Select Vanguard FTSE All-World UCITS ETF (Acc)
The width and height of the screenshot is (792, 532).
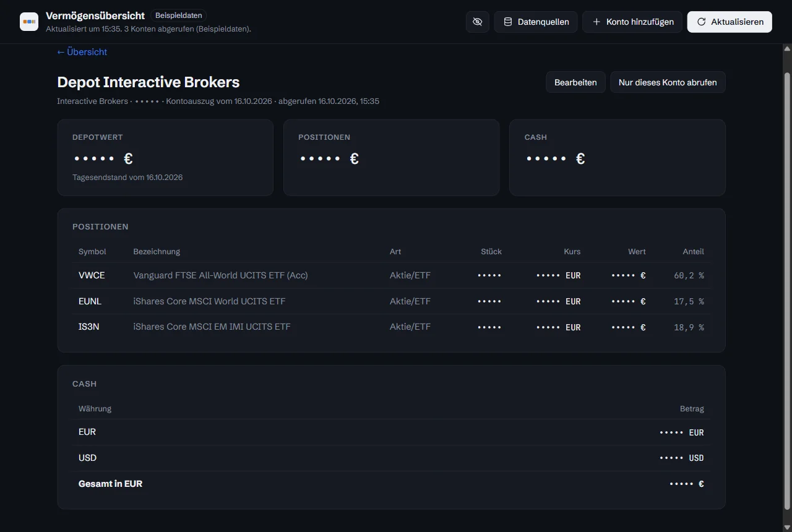(x=220, y=275)
